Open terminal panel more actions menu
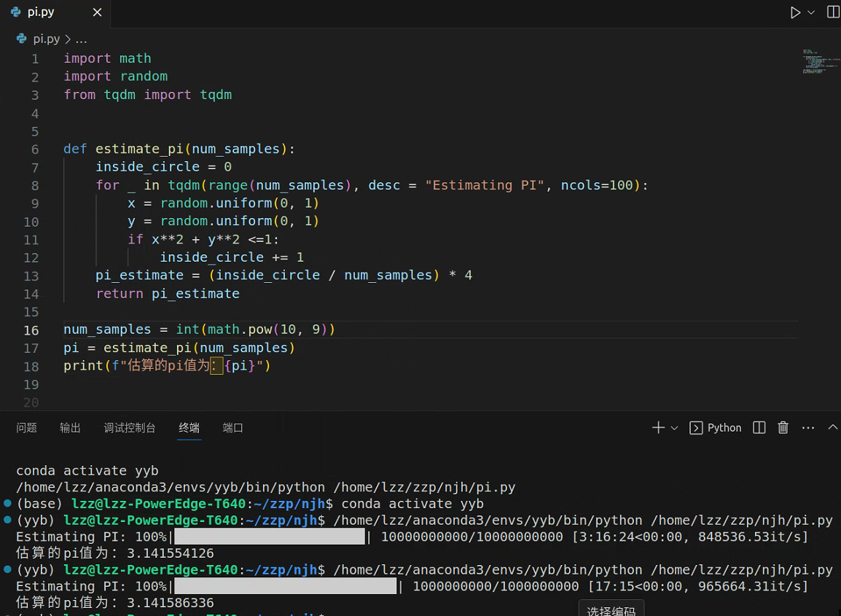This screenshot has width=841, height=616. click(807, 428)
